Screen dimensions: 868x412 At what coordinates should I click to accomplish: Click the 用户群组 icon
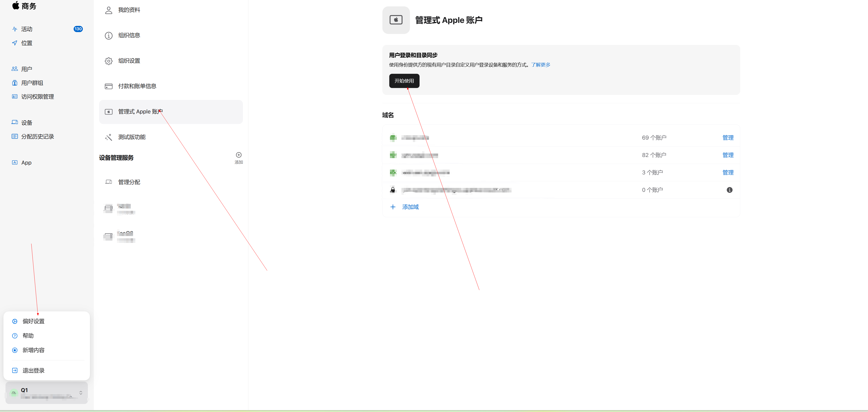click(14, 83)
